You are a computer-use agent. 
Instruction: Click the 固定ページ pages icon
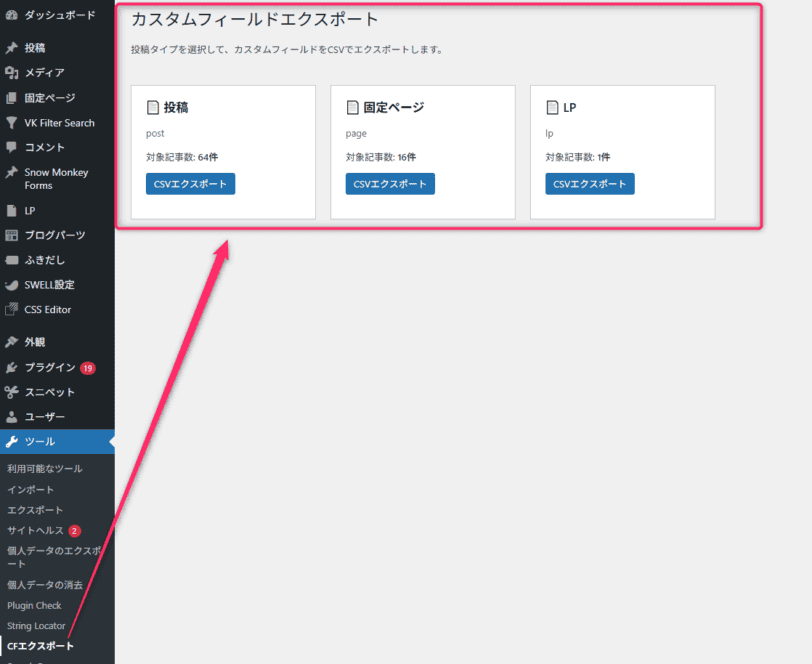click(12, 98)
